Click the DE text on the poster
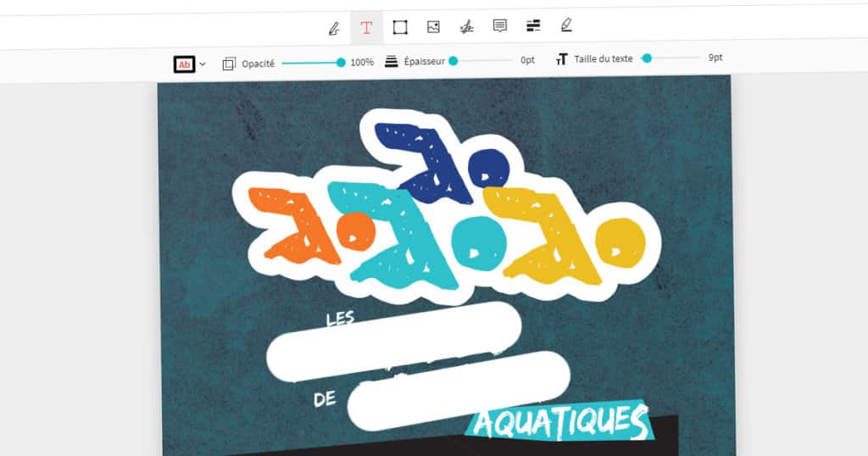This screenshot has width=868, height=456. click(325, 398)
